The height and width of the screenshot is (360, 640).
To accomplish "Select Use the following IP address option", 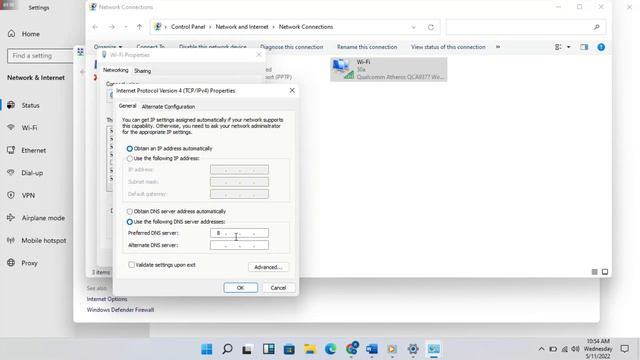I will tap(163, 158).
